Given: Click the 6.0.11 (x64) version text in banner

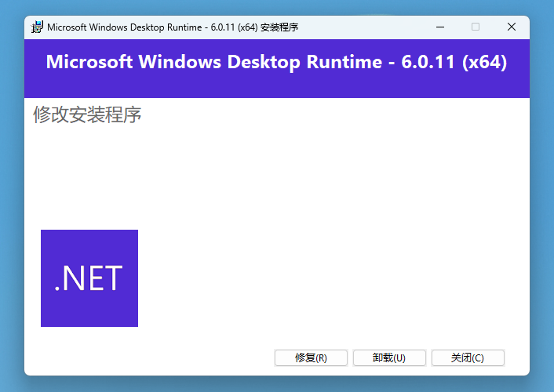Looking at the screenshot, I should click(x=454, y=63).
